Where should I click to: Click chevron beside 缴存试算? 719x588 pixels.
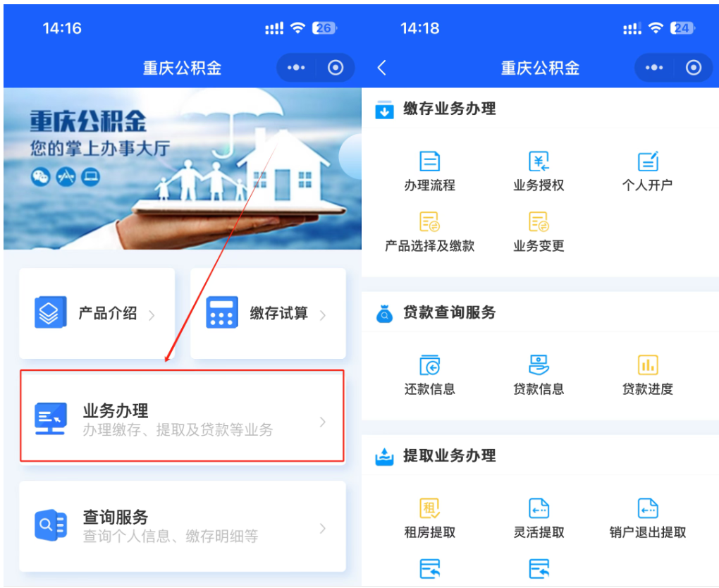click(323, 315)
